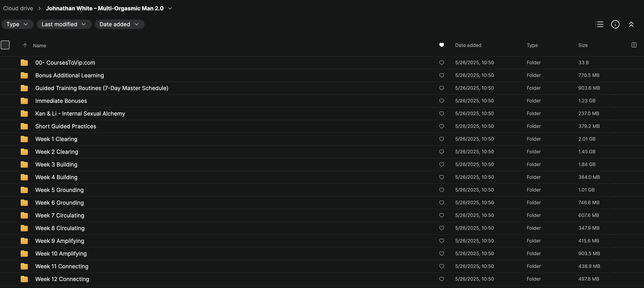Expand the current folder breadcrumb chevron
The height and width of the screenshot is (288, 644).
point(170,8)
